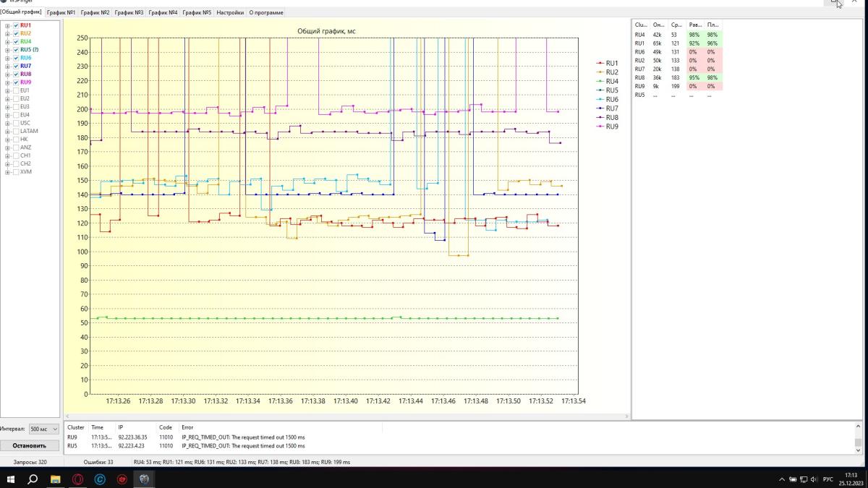868x488 pixels.
Task: Click the chart's horizontal scrollbar track
Action: tap(347, 416)
